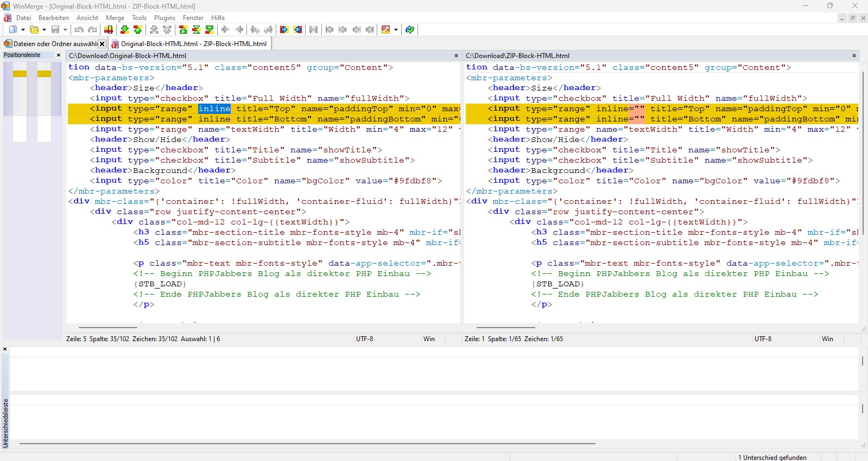
Task: Click yellow difference marker in Positionsleiste
Action: (x=20, y=74)
